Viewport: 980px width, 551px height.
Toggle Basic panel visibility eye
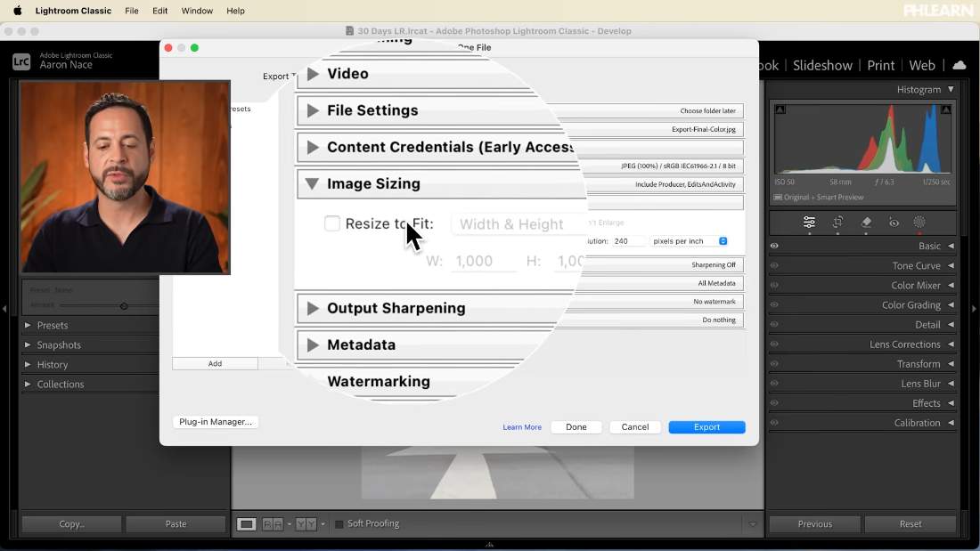pos(774,247)
